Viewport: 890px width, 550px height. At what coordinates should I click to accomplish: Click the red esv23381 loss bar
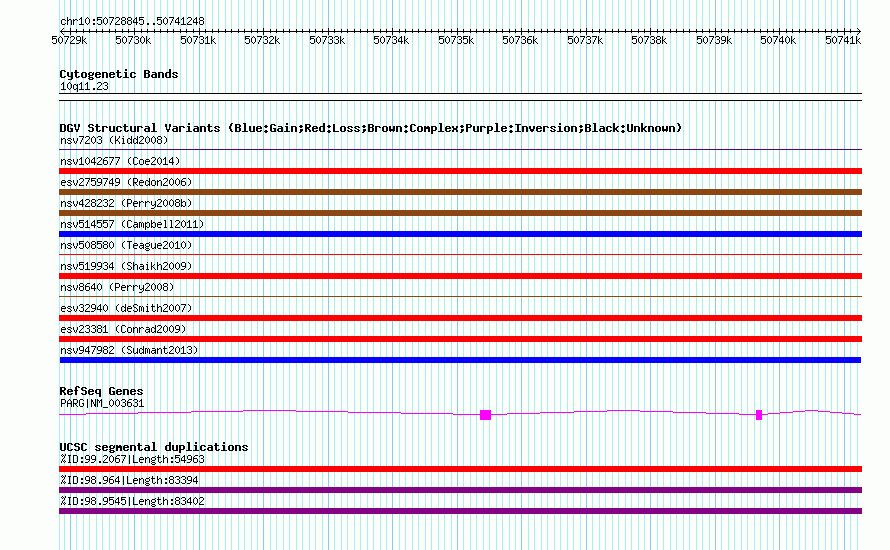tap(460, 339)
